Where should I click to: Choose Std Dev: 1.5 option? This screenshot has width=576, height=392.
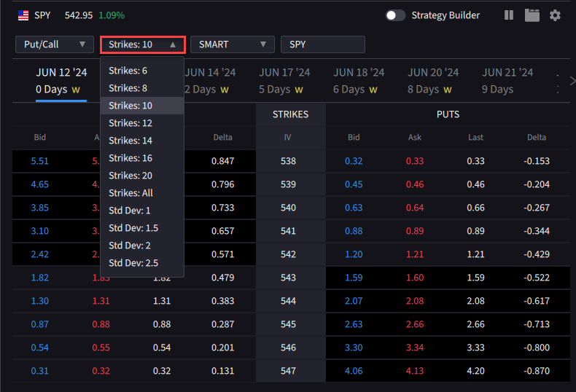click(x=141, y=228)
